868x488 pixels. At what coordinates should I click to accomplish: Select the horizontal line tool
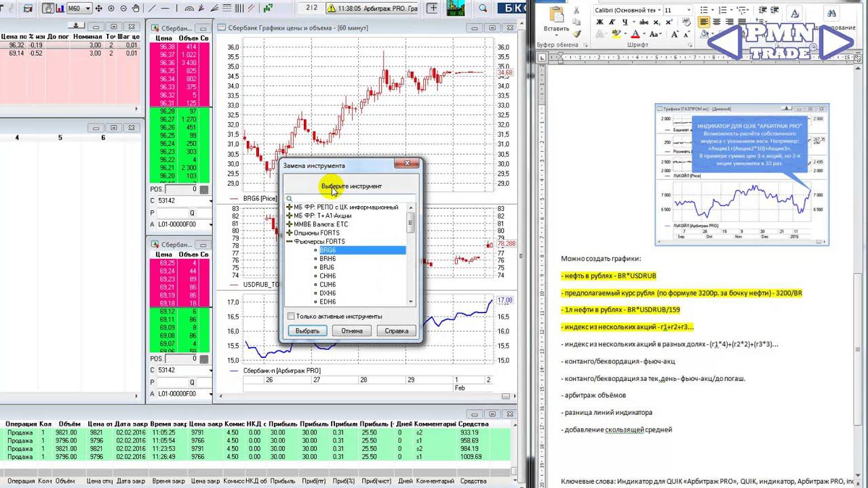(166, 8)
